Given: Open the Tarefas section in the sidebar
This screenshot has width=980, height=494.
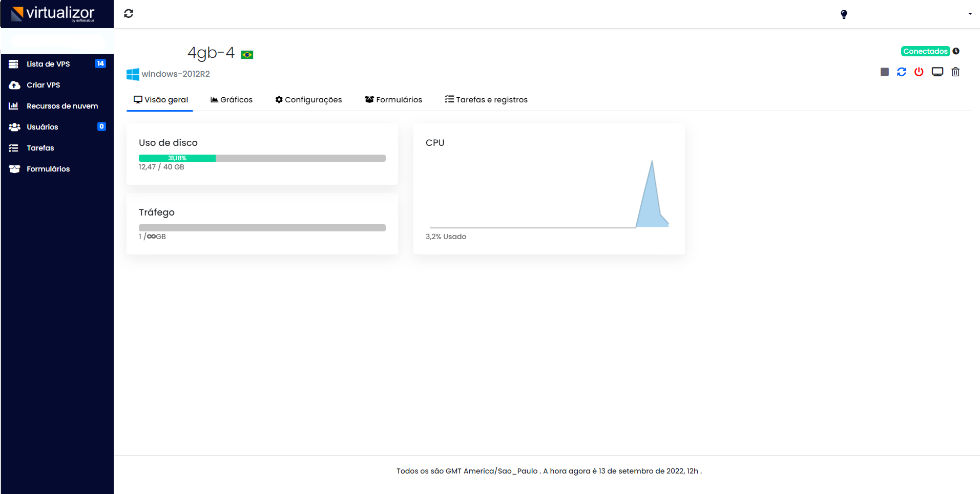Looking at the screenshot, I should click(x=40, y=148).
